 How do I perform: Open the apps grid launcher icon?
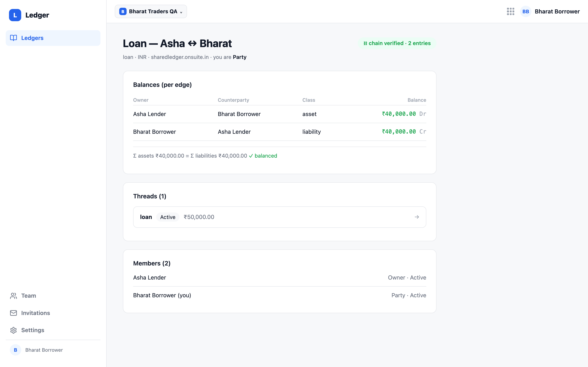pos(510,11)
